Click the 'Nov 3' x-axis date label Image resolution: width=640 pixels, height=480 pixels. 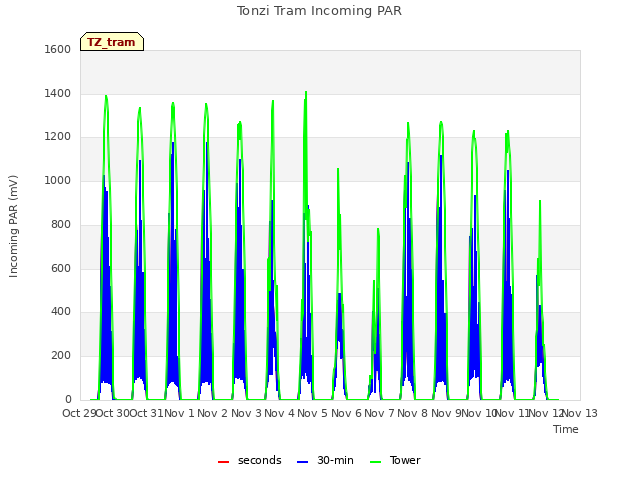[x=246, y=413]
